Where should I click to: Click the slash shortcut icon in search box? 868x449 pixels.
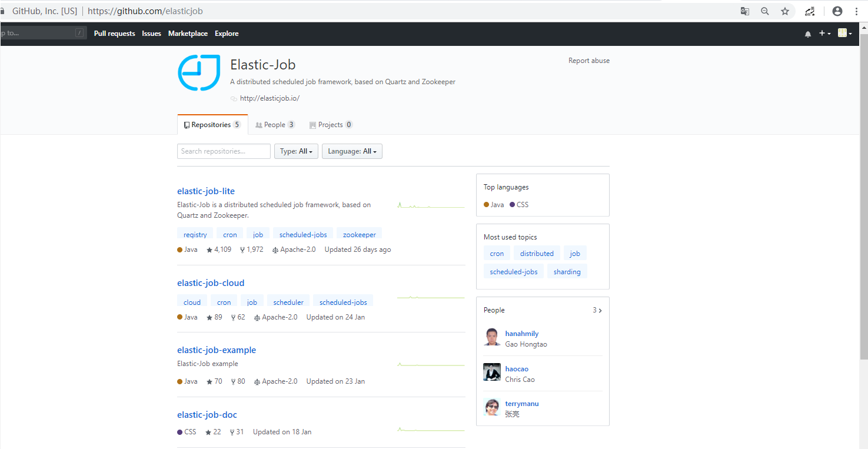tap(79, 33)
